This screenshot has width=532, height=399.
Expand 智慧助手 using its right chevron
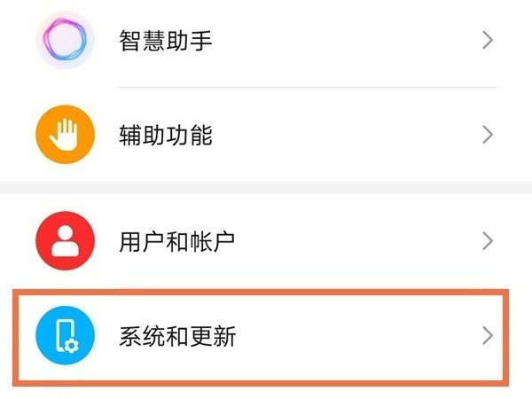point(487,40)
